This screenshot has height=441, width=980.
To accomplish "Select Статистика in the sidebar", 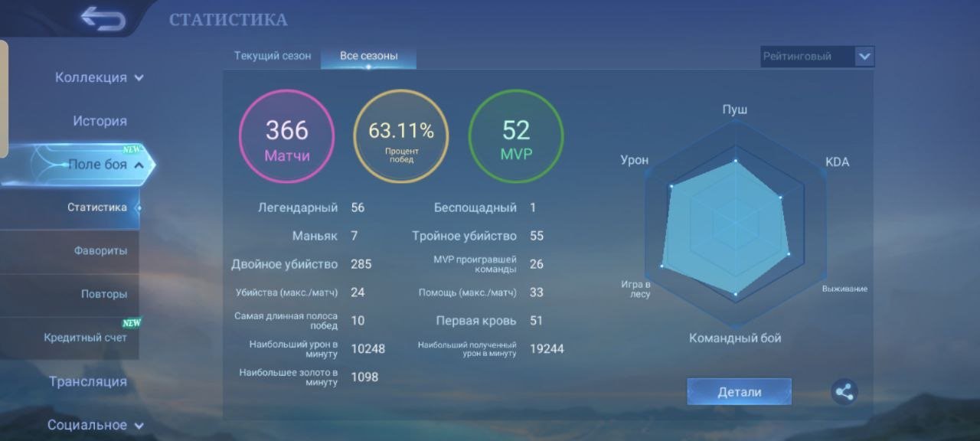I will click(97, 207).
